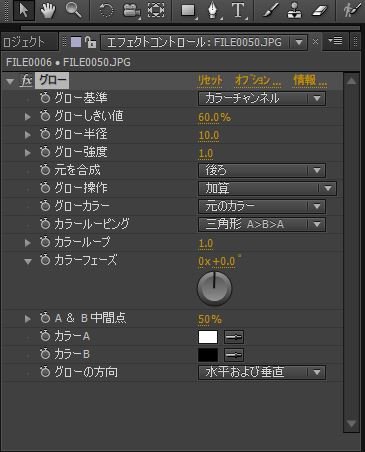
Task: Close the エフェクトコントロール panel tab
Action: click(x=315, y=42)
